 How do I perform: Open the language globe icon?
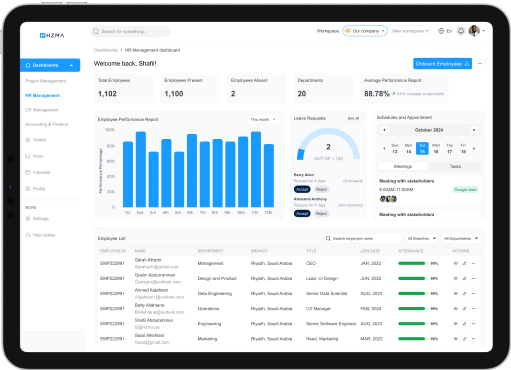pos(441,31)
